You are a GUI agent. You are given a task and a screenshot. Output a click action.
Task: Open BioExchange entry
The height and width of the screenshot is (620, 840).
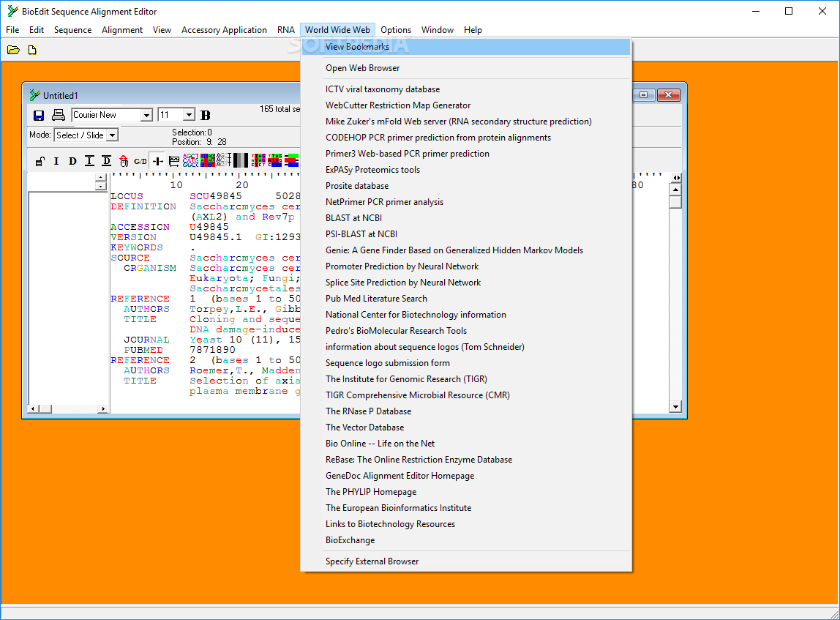[x=466, y=540]
